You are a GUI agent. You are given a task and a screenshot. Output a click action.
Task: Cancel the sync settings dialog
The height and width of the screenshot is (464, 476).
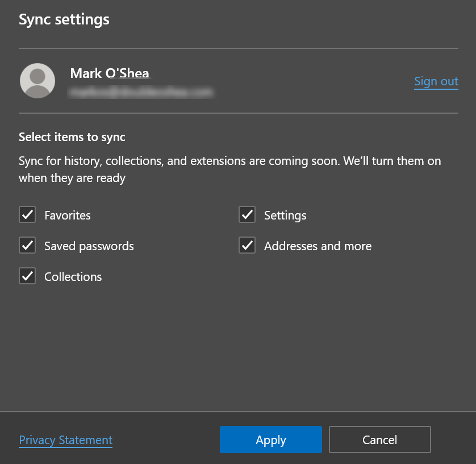point(379,440)
